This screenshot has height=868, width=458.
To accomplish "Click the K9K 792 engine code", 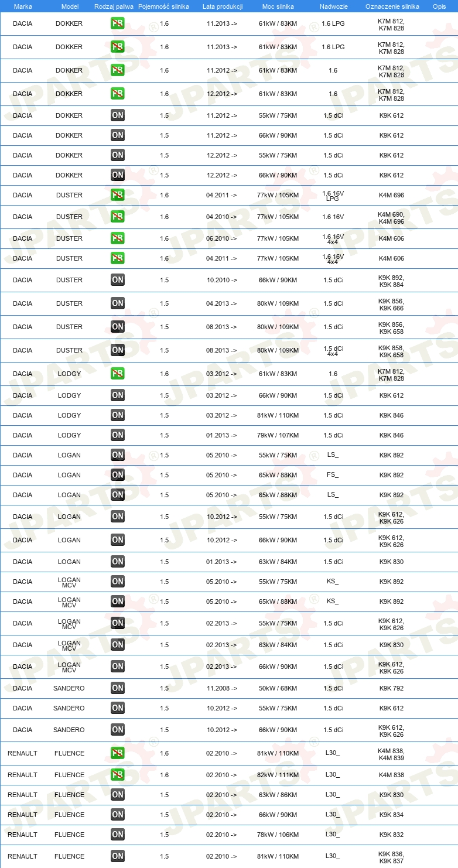I will point(391,688).
